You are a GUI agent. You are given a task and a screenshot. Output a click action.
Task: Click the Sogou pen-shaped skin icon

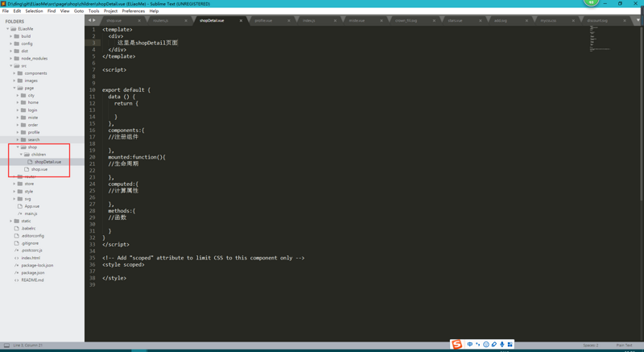494,344
